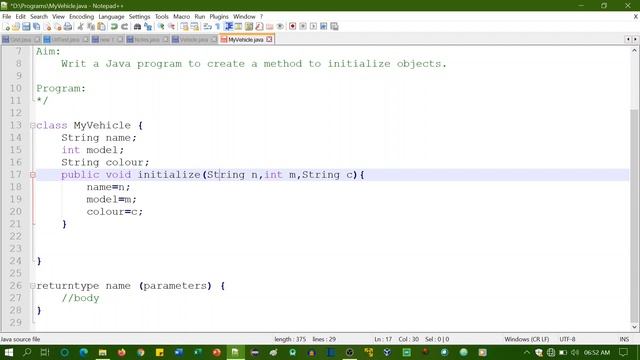Show the Document Map panel icon

pyautogui.click(x=249, y=27)
